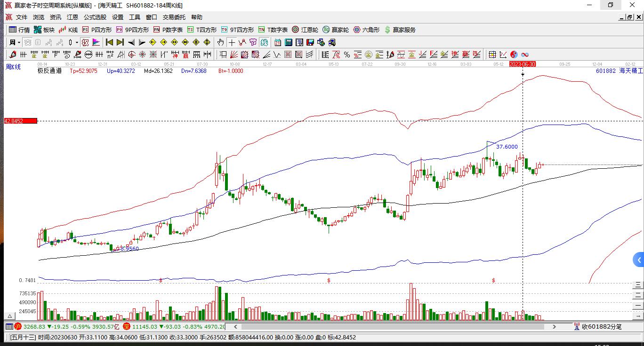Select the percent (%) drawing tool
This screenshot has width=644, height=346.
tap(347, 55)
